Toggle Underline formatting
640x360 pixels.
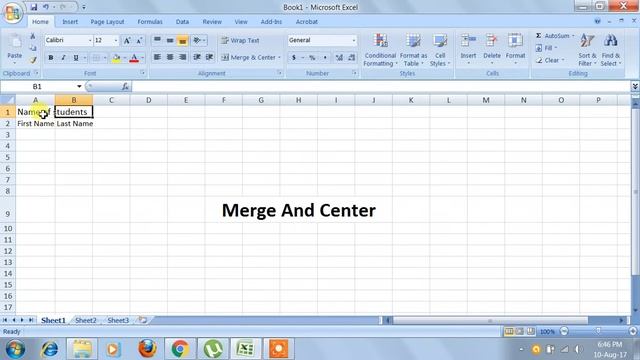(x=76, y=58)
